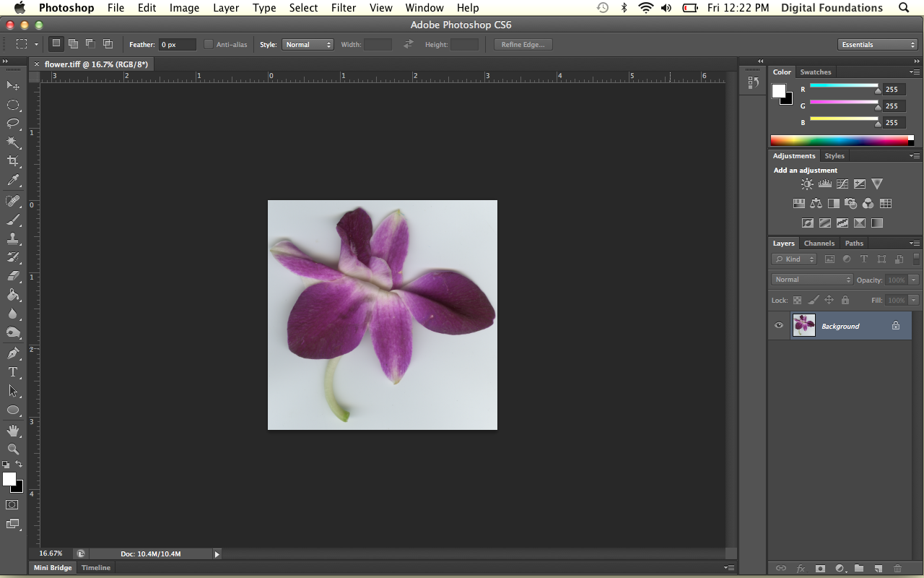Viewport: 924px width, 578px height.
Task: Toggle lock transparent pixels on Background layer
Action: pos(797,300)
